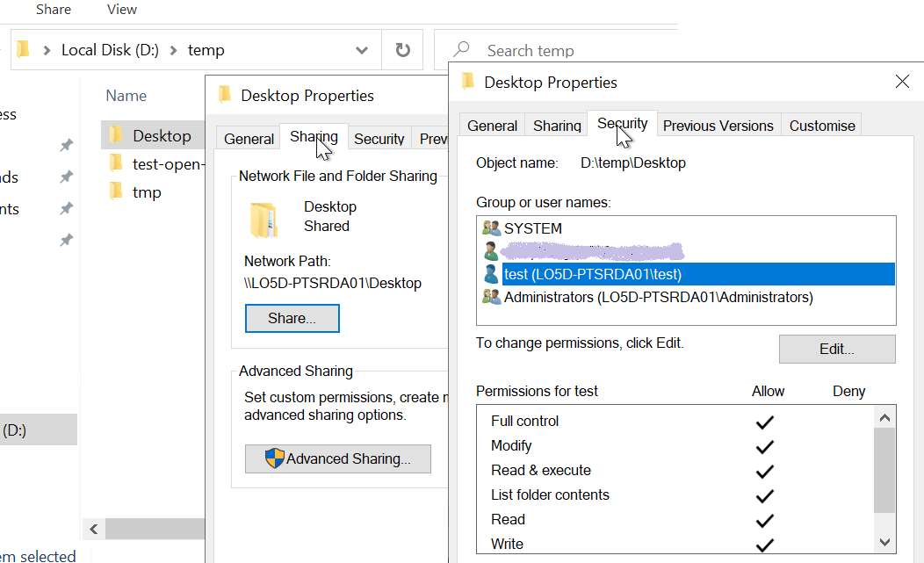Toggle the Modify Allow checkmark
The height and width of the screenshot is (563, 924).
coord(764,446)
